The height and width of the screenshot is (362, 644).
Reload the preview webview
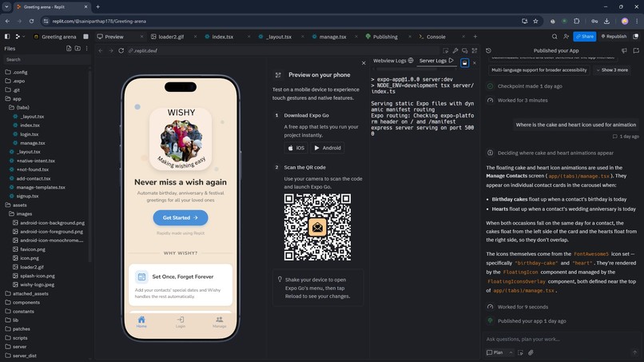[121, 50]
